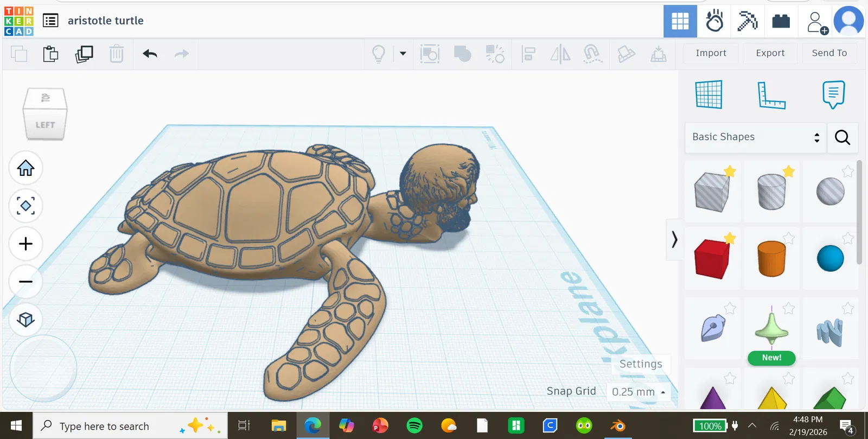Toggle show all hidden lightbulb icon
This screenshot has height=439, width=868.
pyautogui.click(x=378, y=54)
